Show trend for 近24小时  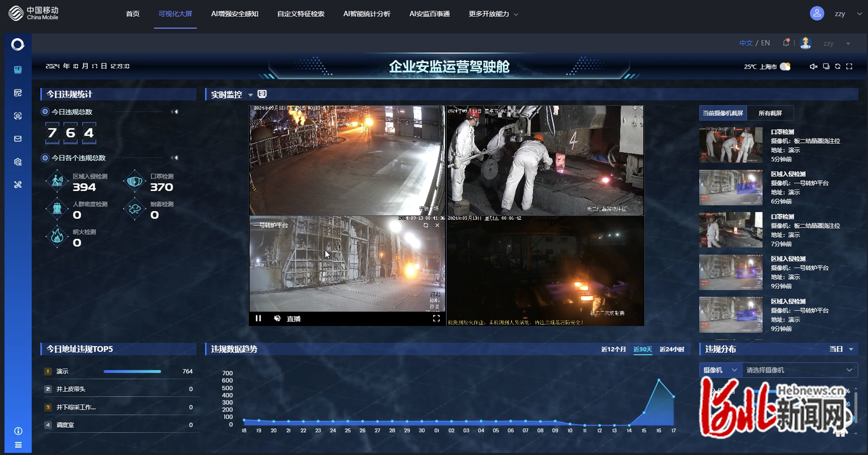click(672, 349)
